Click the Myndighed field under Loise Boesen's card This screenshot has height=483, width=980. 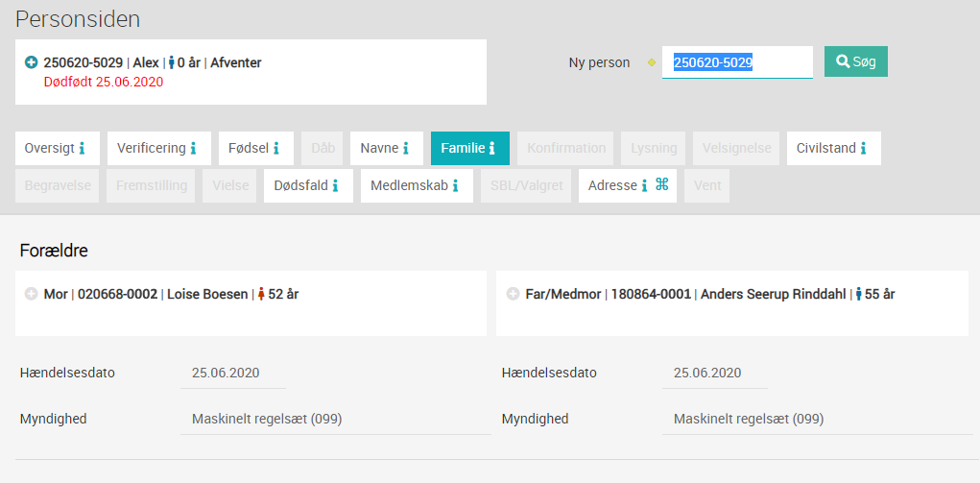pos(336,420)
